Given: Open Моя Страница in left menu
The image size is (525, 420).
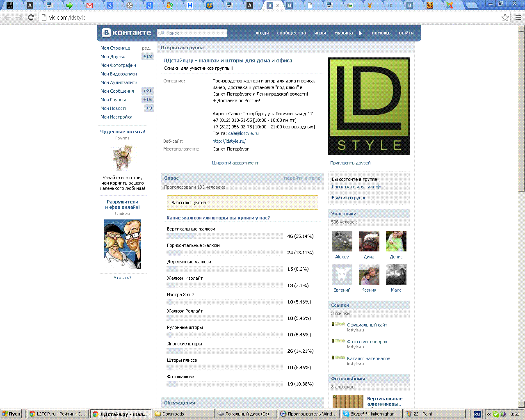Looking at the screenshot, I should (115, 48).
